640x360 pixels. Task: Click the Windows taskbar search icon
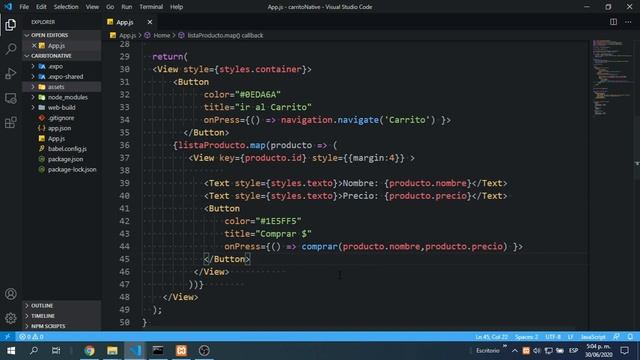pyautogui.click(x=34, y=351)
